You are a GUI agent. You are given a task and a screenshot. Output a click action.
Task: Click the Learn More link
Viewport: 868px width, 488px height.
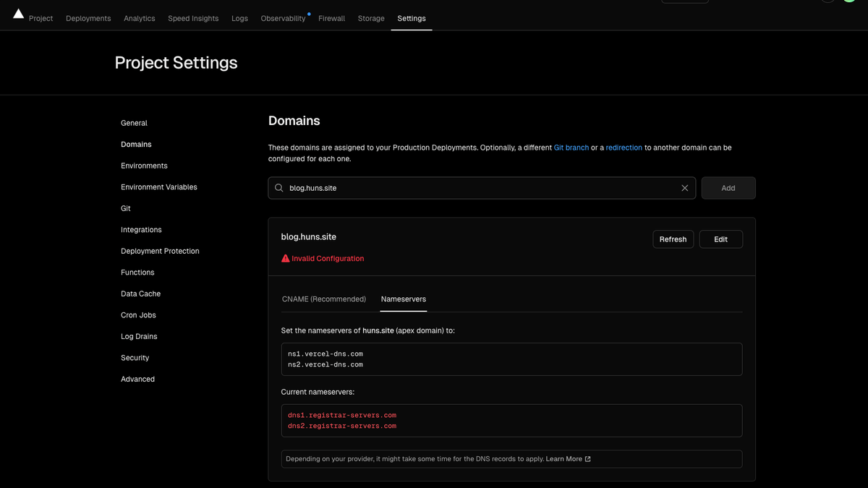click(x=564, y=459)
